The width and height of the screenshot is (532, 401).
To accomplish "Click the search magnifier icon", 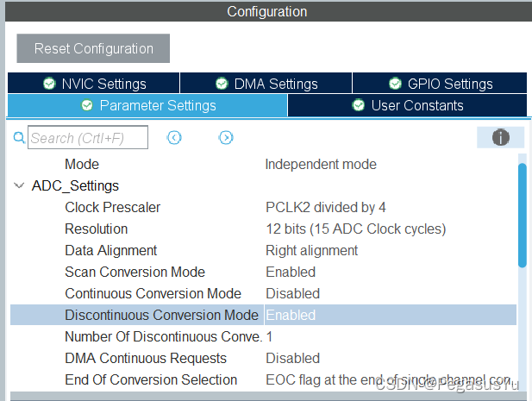I will (19, 137).
